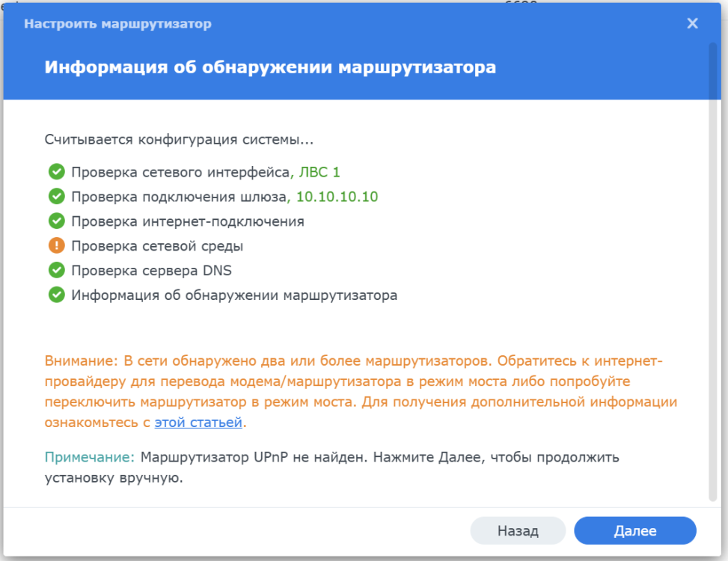Click the 'Проверка интернет-подключения' label
Image resolution: width=728 pixels, height=561 pixels.
click(x=188, y=221)
